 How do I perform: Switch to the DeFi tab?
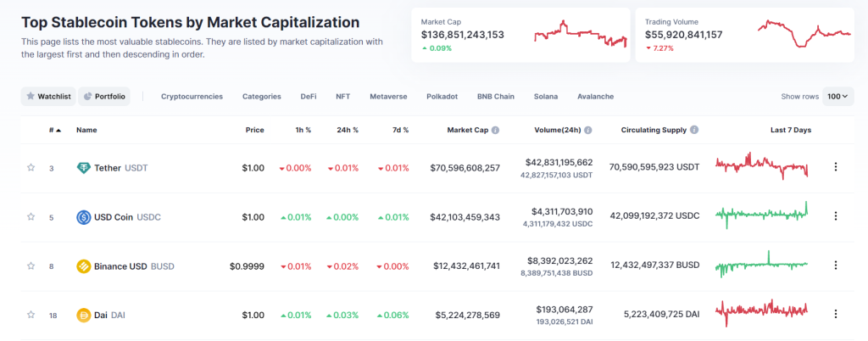[x=309, y=97]
